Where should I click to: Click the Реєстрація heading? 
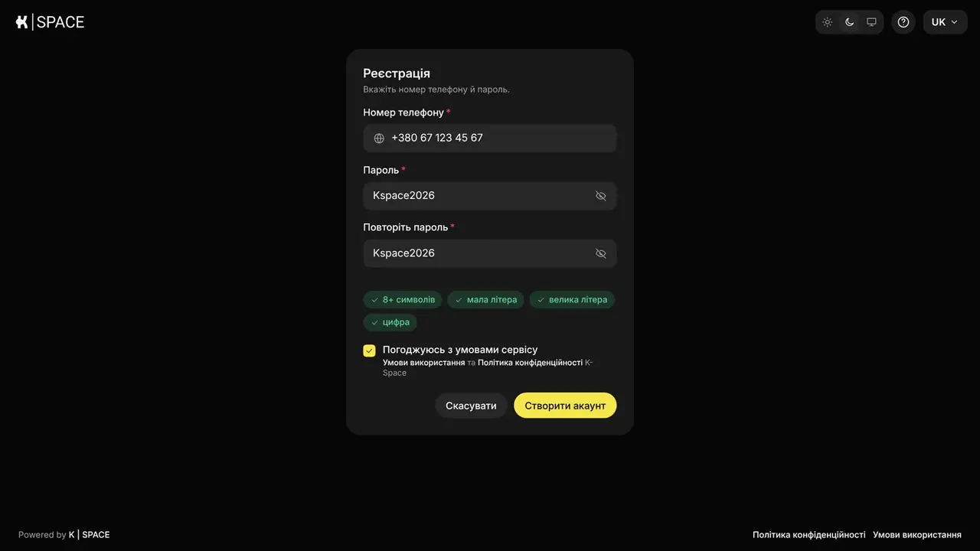397,73
